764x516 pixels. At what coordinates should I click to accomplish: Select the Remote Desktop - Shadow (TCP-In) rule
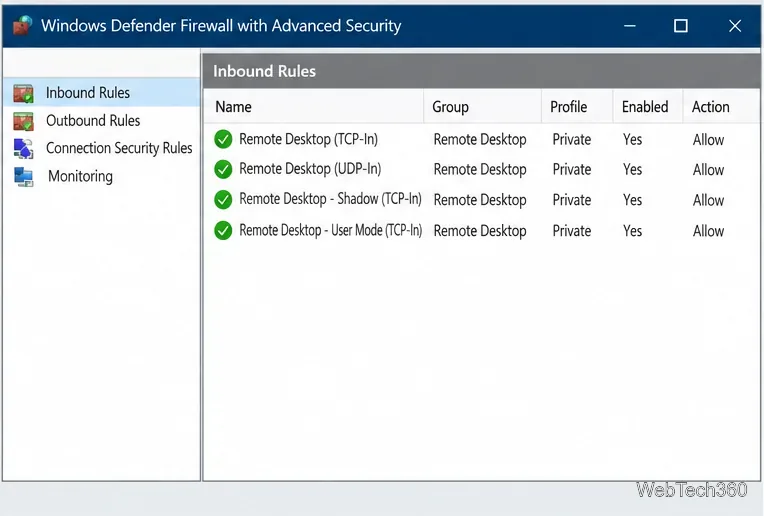click(x=330, y=199)
